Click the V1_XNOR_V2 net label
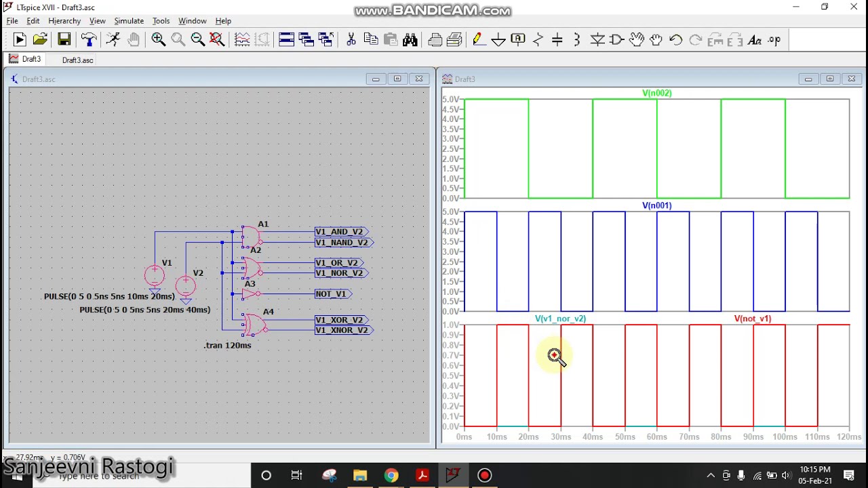Viewport: 868px width, 488px height. (x=343, y=330)
